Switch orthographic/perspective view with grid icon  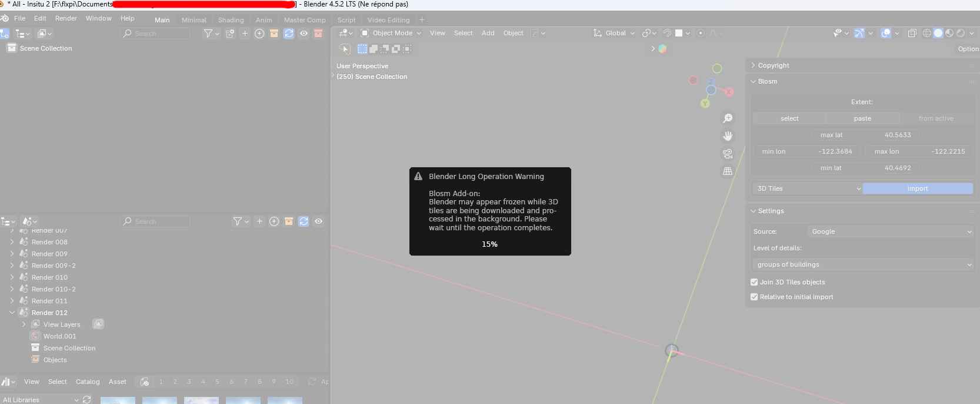(x=728, y=171)
